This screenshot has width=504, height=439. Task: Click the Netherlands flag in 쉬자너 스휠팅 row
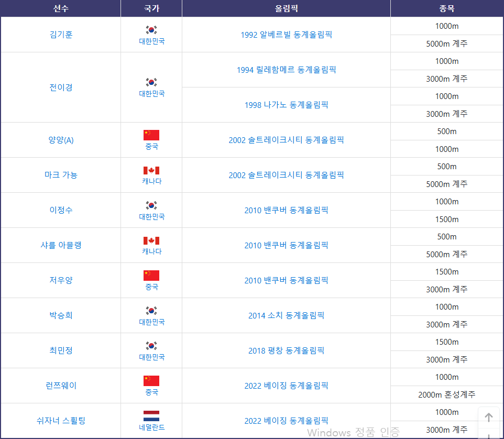click(x=151, y=416)
